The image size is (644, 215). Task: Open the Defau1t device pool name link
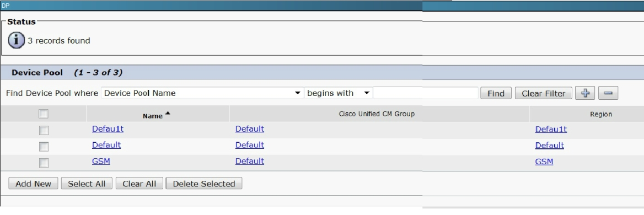point(108,129)
